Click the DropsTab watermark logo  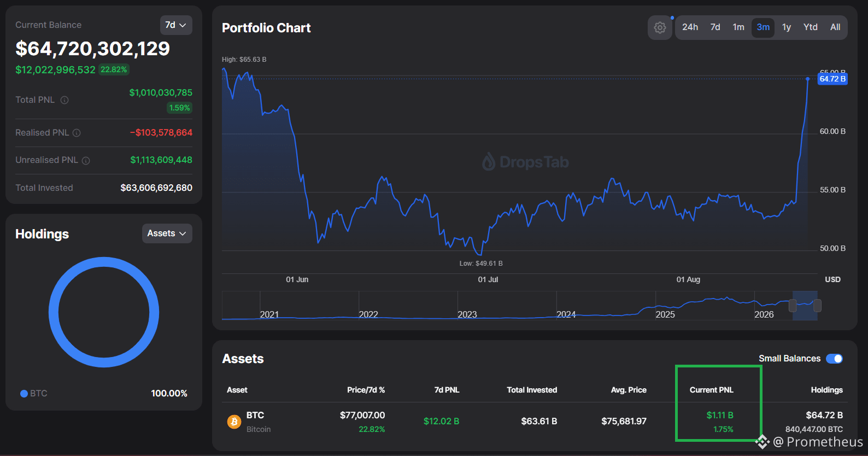pyautogui.click(x=525, y=162)
